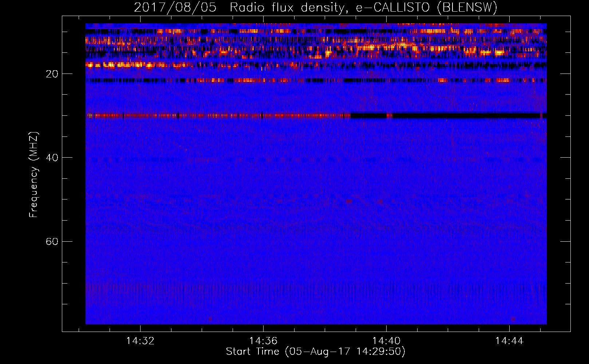Click the time tick label '14:36'
Screen dimensions: 589x364
(x=263, y=341)
